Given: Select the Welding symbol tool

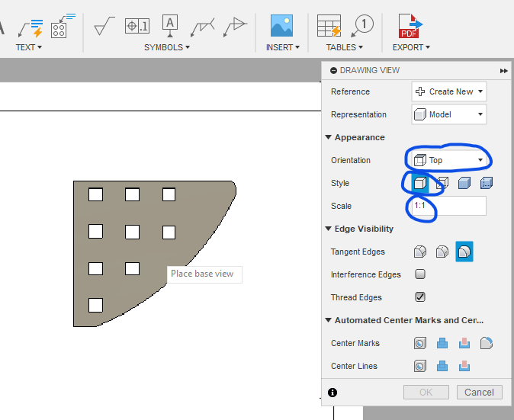Looking at the screenshot, I should point(202,27).
